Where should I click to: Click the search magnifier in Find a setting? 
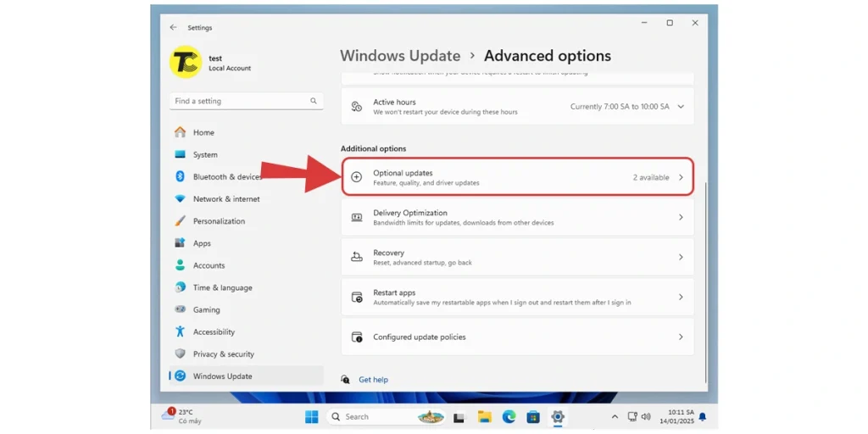click(x=314, y=101)
